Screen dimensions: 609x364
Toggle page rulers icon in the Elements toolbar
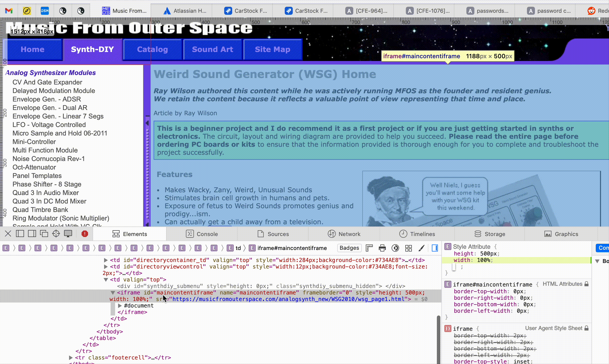[369, 248]
